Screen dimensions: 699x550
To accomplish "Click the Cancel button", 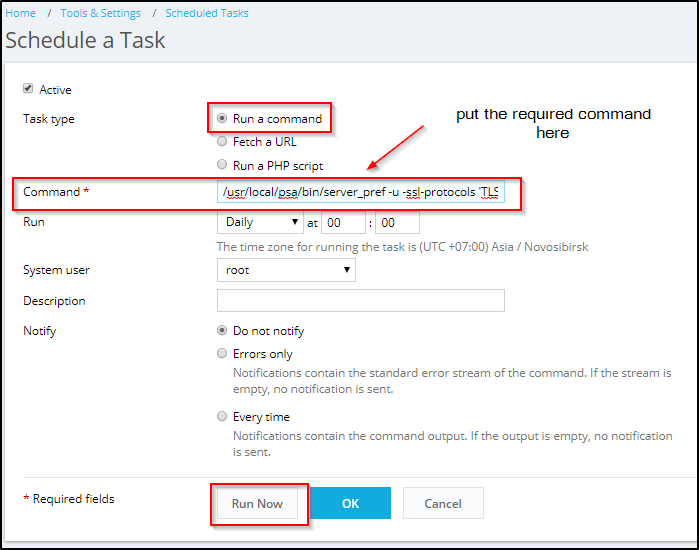I will pos(442,503).
